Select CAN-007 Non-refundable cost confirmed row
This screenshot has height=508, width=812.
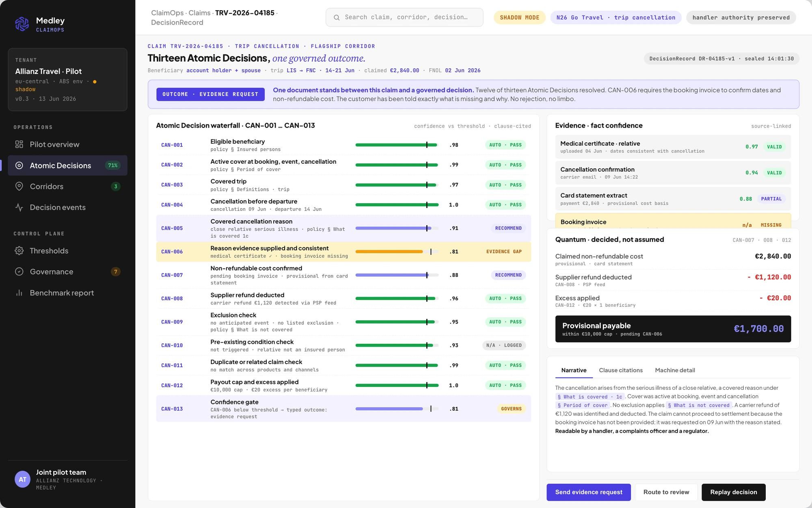click(x=343, y=275)
